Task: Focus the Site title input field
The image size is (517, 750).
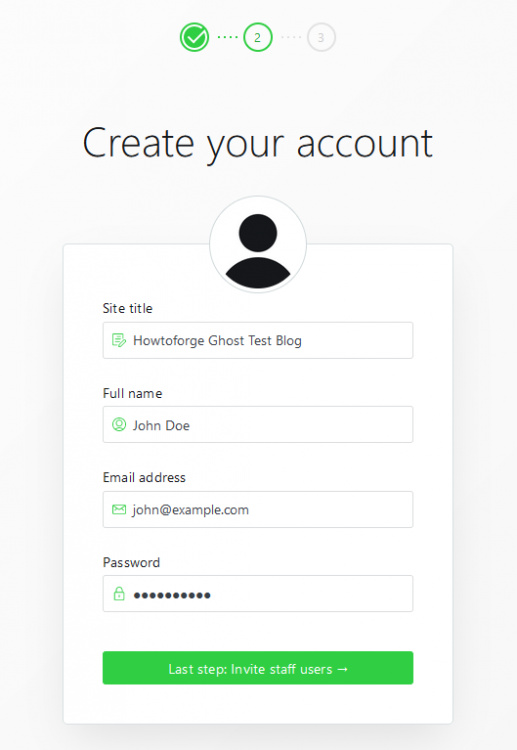Action: click(x=258, y=340)
